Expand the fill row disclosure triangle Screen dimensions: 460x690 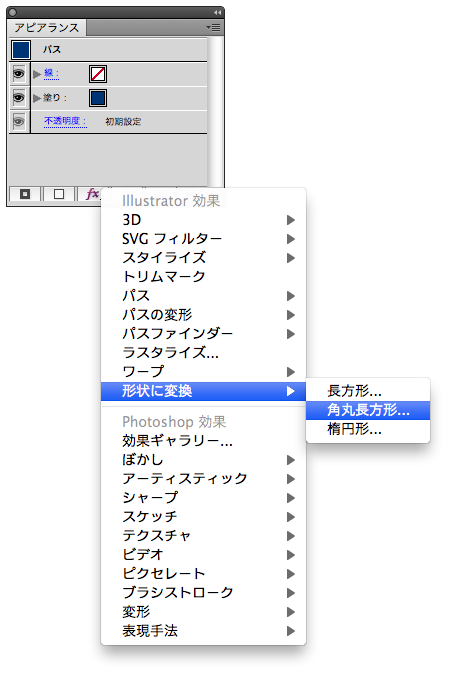[37, 98]
